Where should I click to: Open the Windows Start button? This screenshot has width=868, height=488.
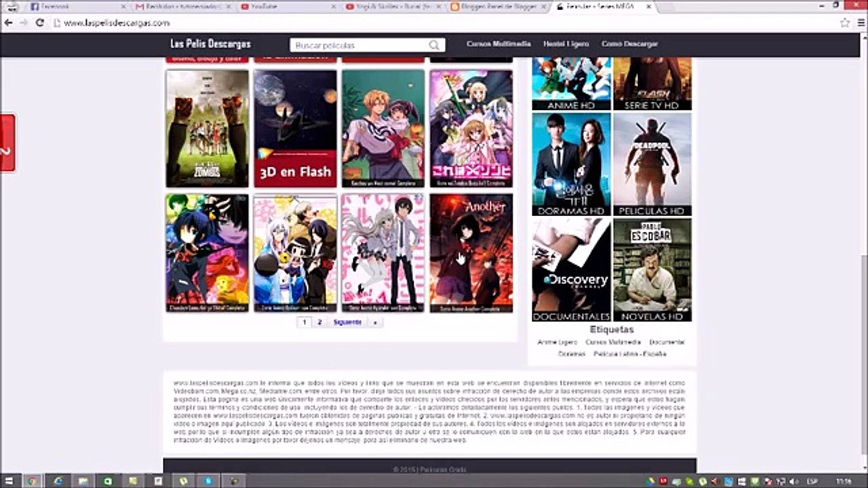click(x=9, y=481)
